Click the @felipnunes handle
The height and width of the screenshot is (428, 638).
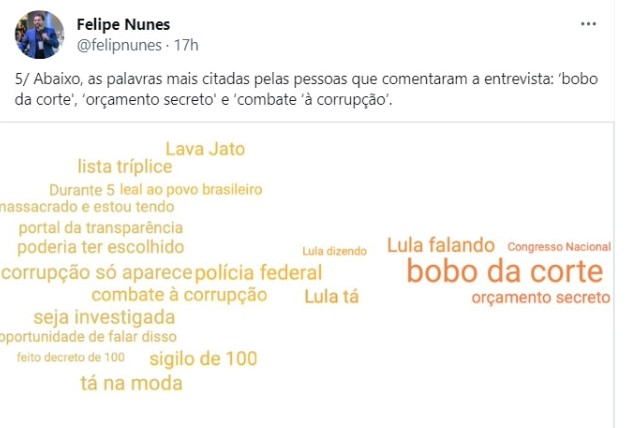click(x=118, y=45)
